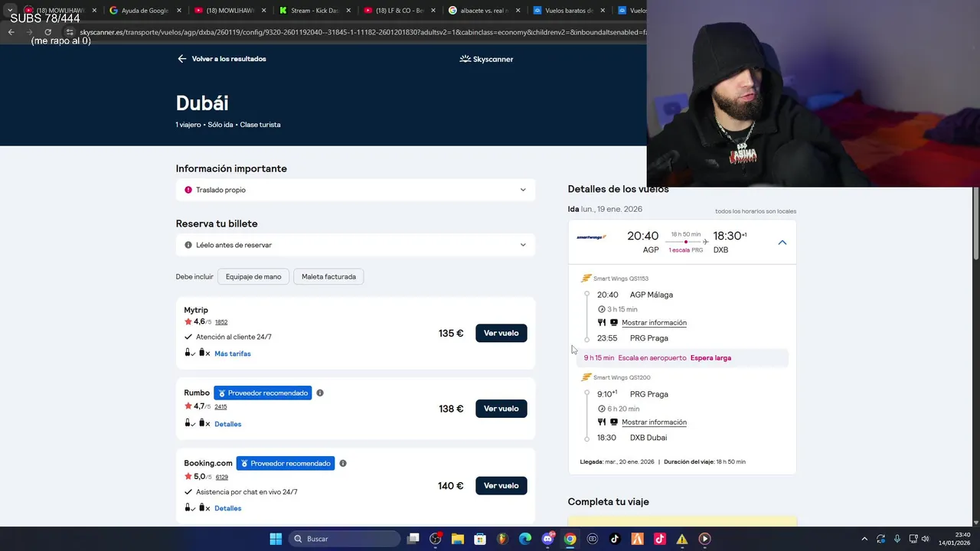Click Volver a los resultados link
The image size is (980, 551).
click(x=229, y=59)
